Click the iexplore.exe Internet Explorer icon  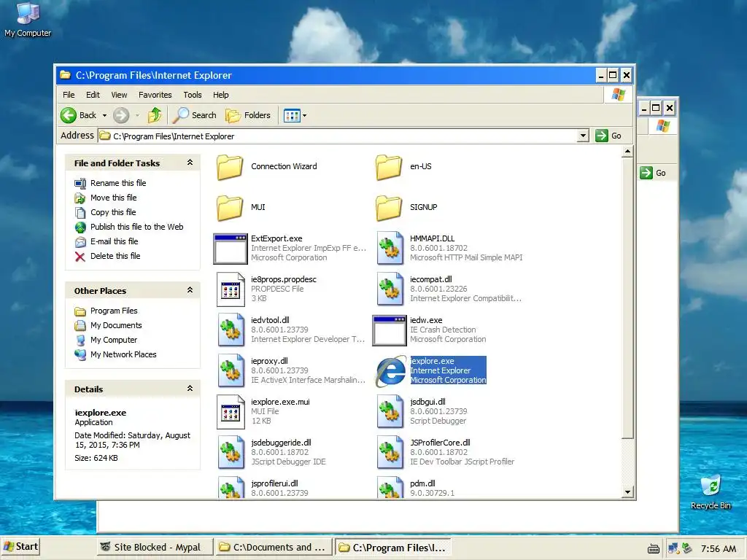[x=390, y=371]
